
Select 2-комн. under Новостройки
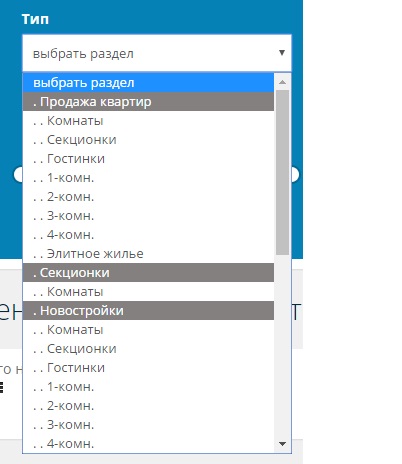coord(148,406)
